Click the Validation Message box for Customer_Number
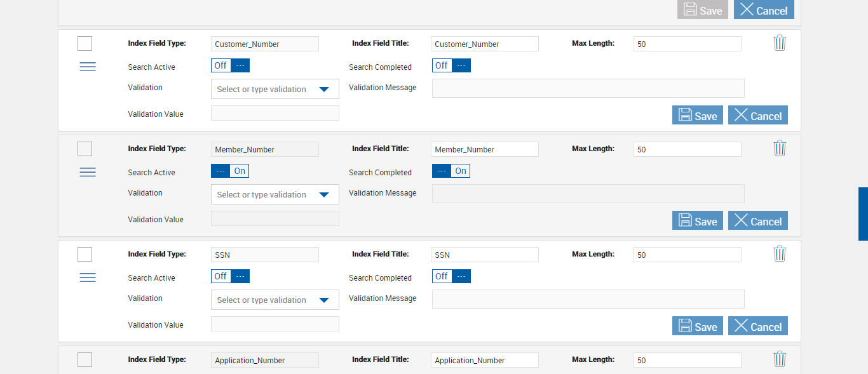The height and width of the screenshot is (374, 868). tap(588, 88)
